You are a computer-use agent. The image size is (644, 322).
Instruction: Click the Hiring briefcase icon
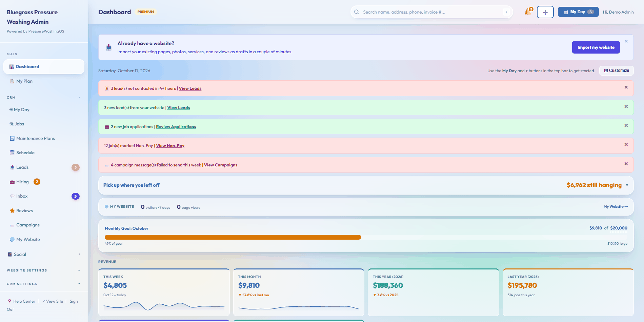[x=12, y=182]
